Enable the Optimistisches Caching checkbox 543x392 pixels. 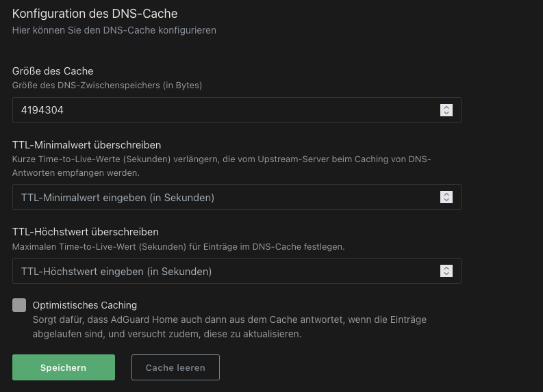19,305
